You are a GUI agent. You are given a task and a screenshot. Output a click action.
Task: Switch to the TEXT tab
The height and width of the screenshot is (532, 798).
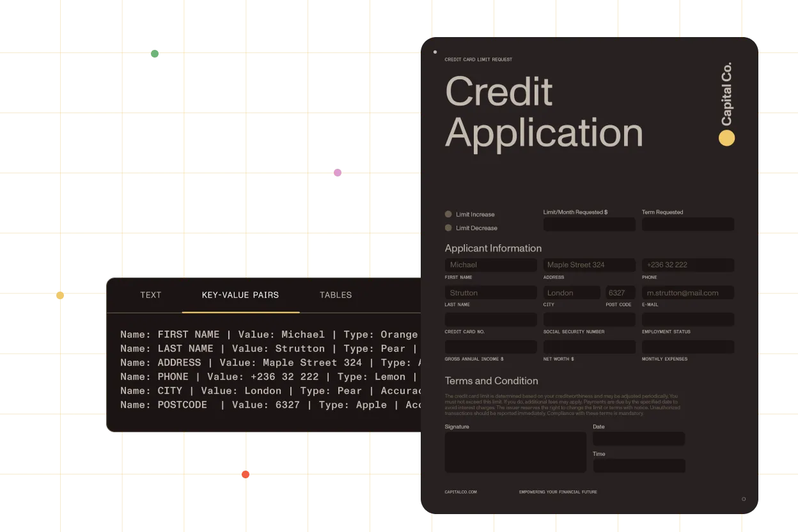151,295
